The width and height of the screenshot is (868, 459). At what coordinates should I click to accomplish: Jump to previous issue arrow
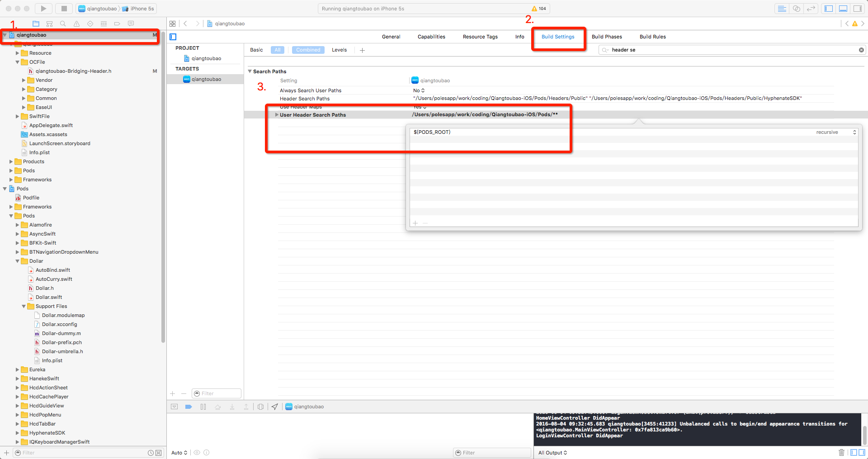[847, 24]
